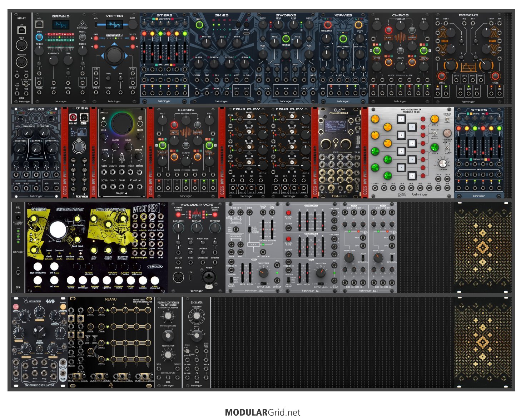Image resolution: width=526 pixels, height=420 pixels.
Task: Flip the EXT/LFO/NOISE switch on module 150
Action: click(249, 229)
